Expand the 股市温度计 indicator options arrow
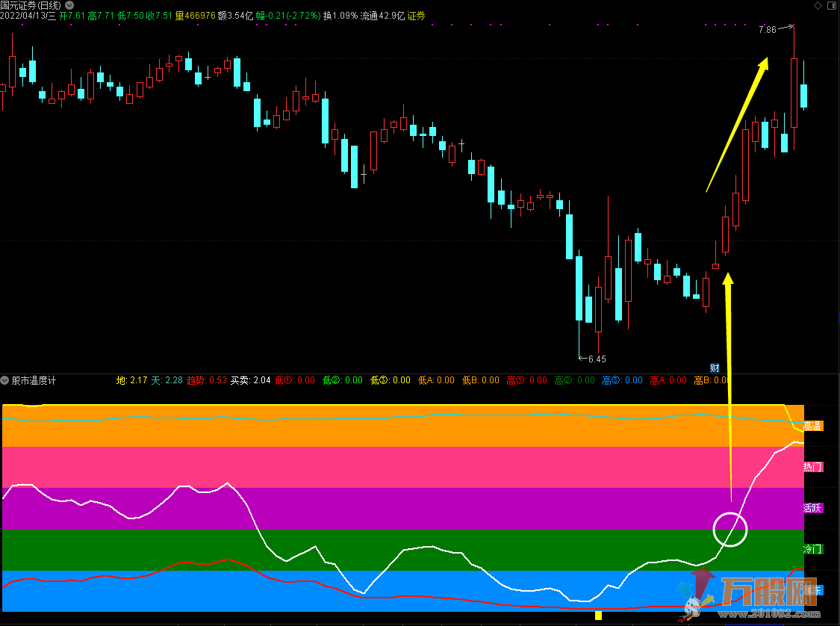Screen dimensions: 840x626 4,380
